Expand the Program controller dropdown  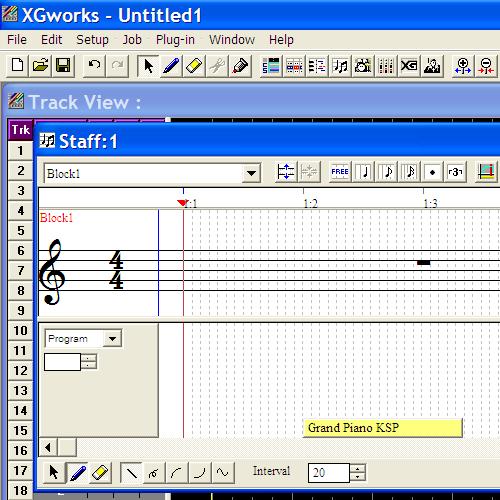coord(112,339)
